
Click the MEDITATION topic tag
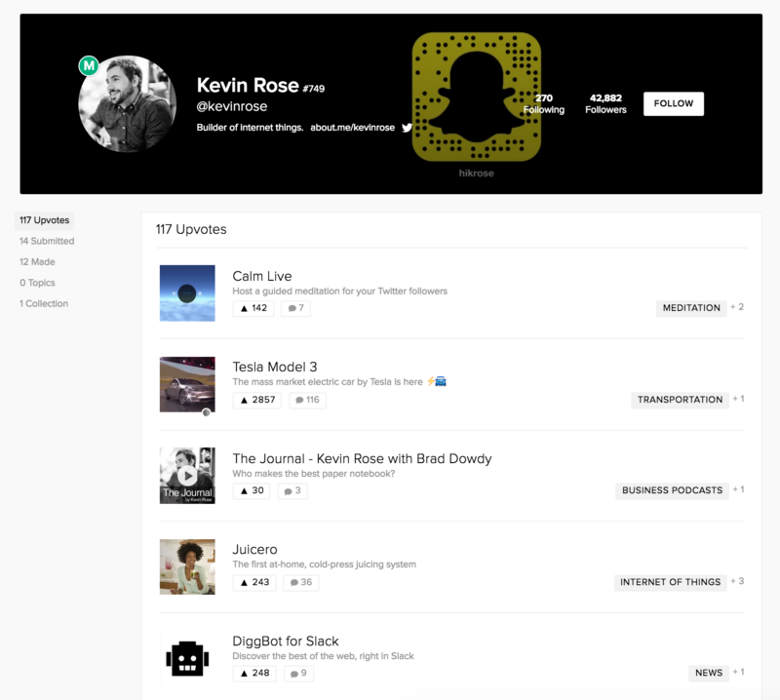click(x=691, y=308)
